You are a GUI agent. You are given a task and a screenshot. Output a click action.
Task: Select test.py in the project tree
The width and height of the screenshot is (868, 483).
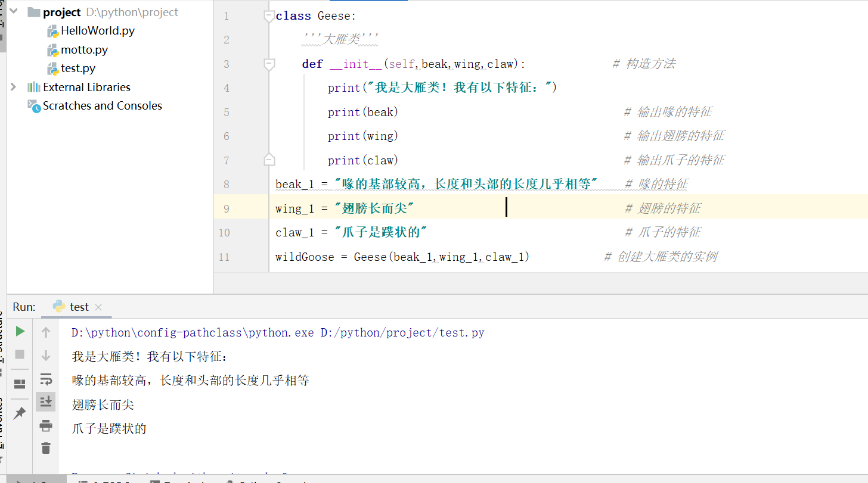(78, 68)
